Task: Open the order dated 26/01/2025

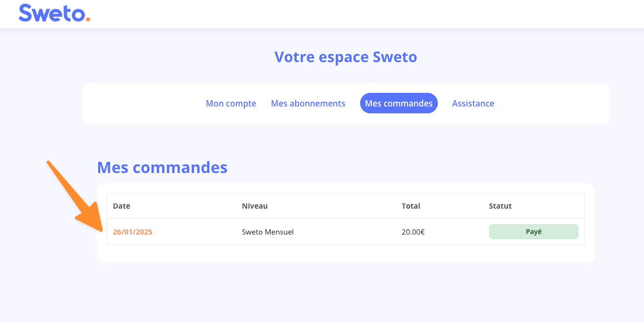Action: 132,232
